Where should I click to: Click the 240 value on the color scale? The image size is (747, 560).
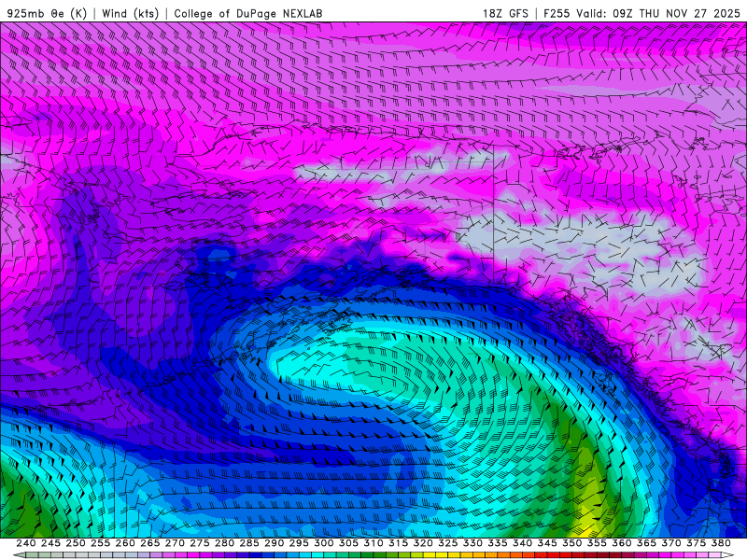(26, 543)
